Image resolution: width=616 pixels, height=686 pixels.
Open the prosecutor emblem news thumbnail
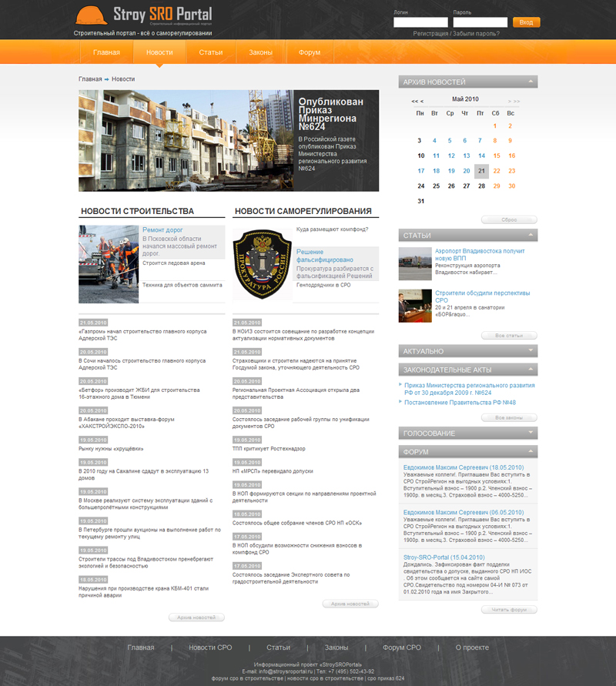(263, 264)
